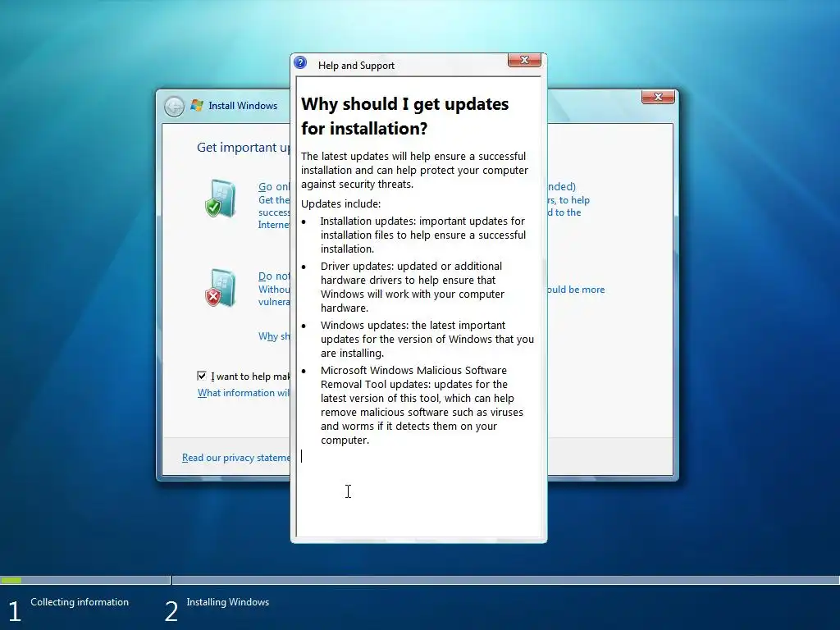The width and height of the screenshot is (840, 630).
Task: Click 'The latest updates will help' paragraph
Action: click(414, 170)
